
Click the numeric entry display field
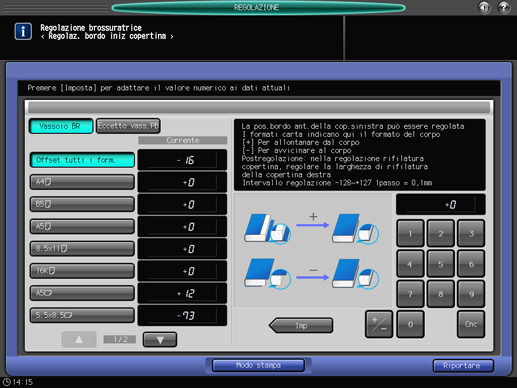(x=441, y=204)
